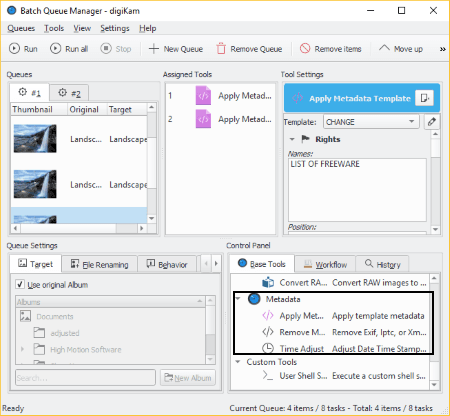Switch to queue #1 tab
This screenshot has width=450, height=416.
(x=29, y=92)
